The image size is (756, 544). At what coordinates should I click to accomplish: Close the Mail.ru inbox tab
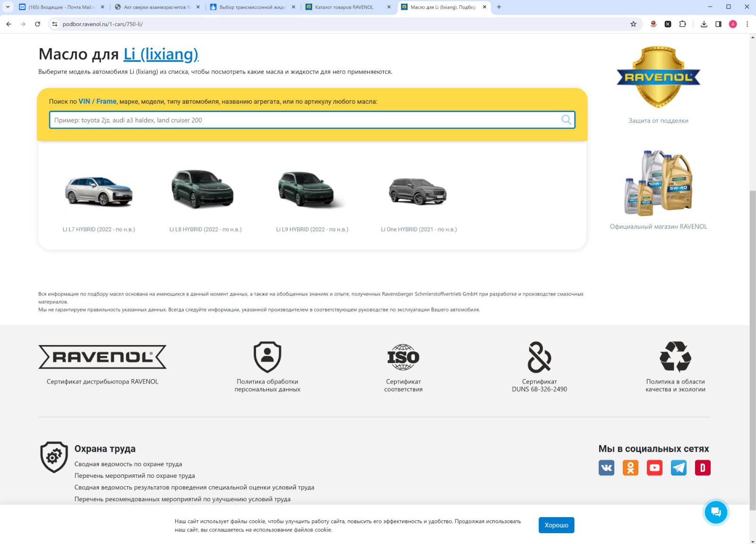tap(103, 7)
